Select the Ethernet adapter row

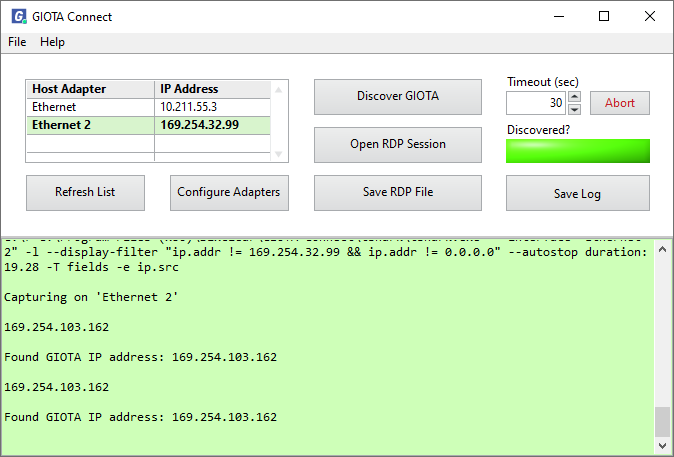click(x=148, y=107)
